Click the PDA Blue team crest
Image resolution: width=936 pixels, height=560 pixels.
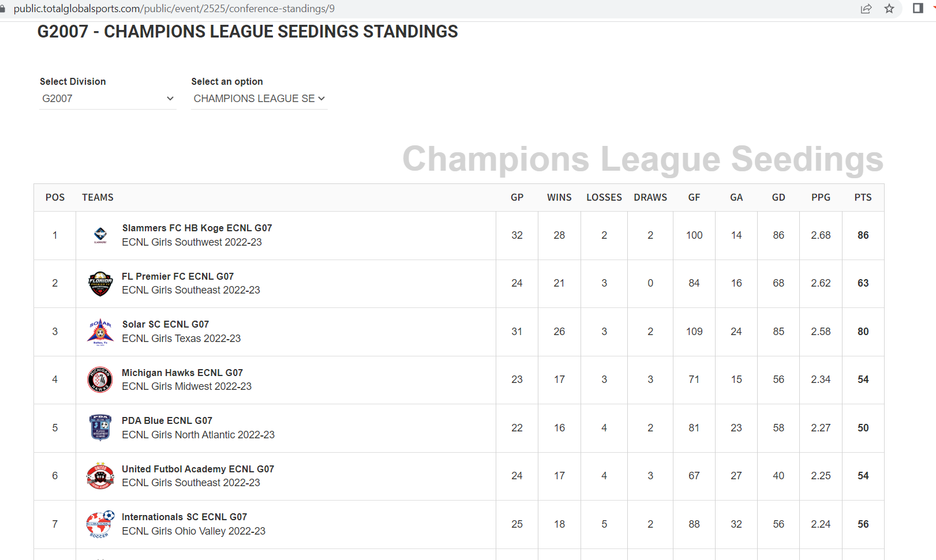point(100,428)
